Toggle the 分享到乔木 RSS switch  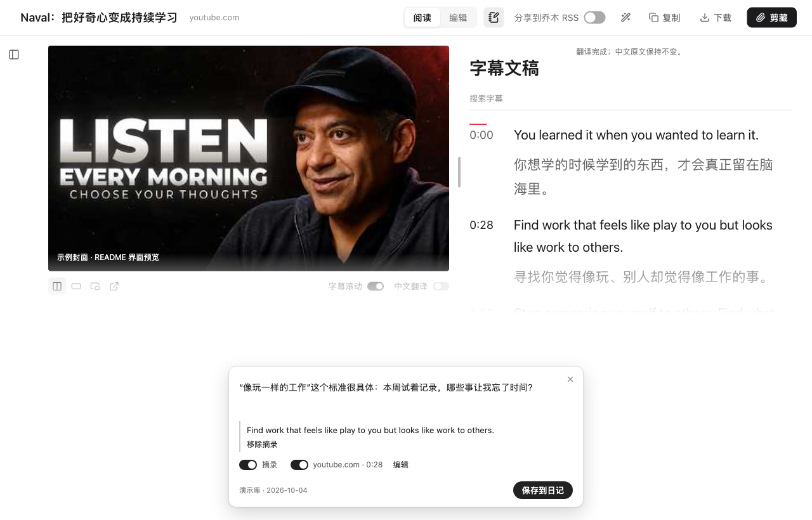click(x=594, y=18)
